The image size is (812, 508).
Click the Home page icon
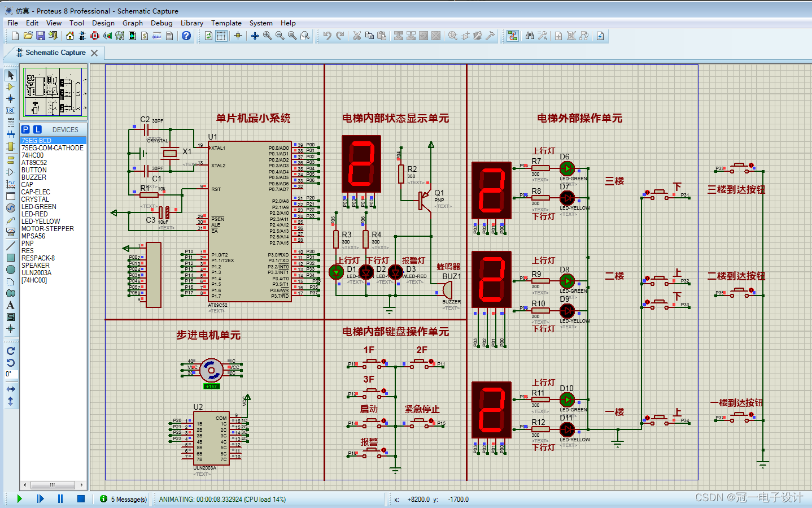click(x=69, y=36)
